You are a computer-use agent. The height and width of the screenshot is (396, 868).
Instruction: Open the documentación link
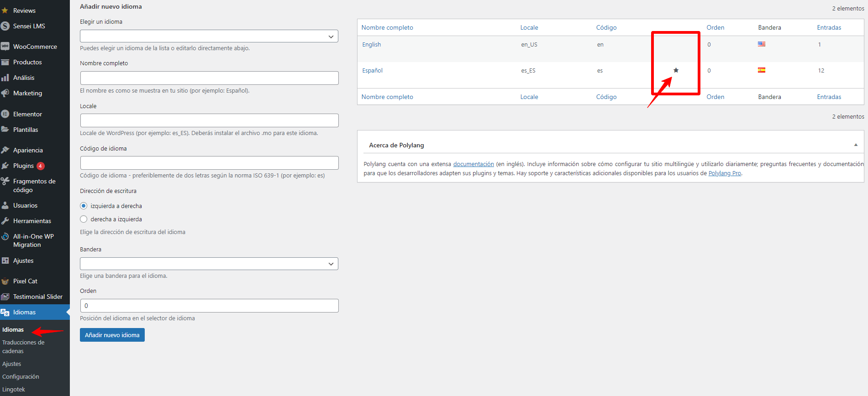coord(473,164)
